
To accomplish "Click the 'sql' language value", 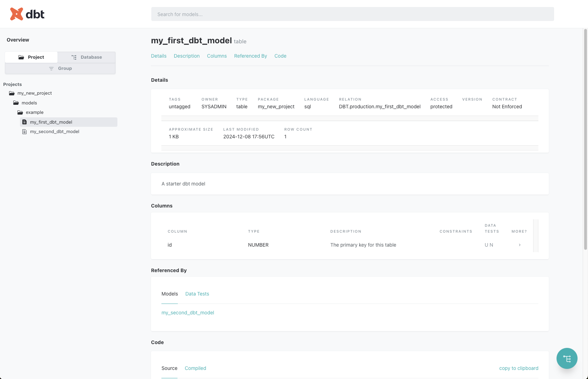I will (307, 107).
